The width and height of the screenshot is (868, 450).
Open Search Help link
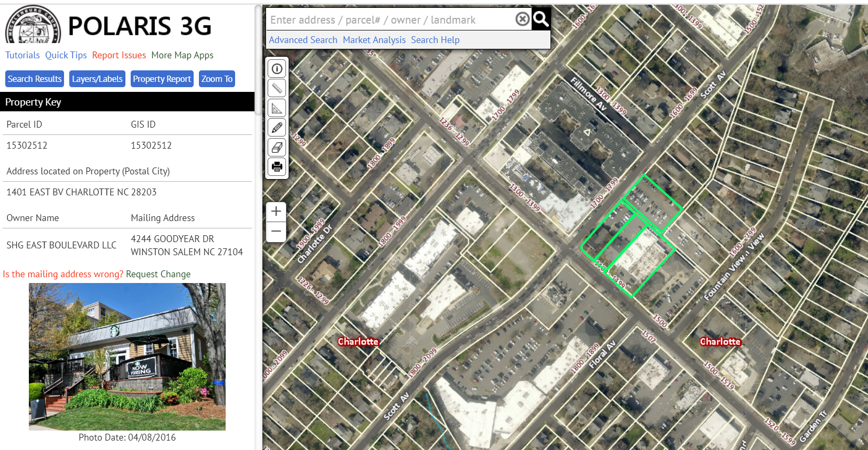click(x=435, y=40)
